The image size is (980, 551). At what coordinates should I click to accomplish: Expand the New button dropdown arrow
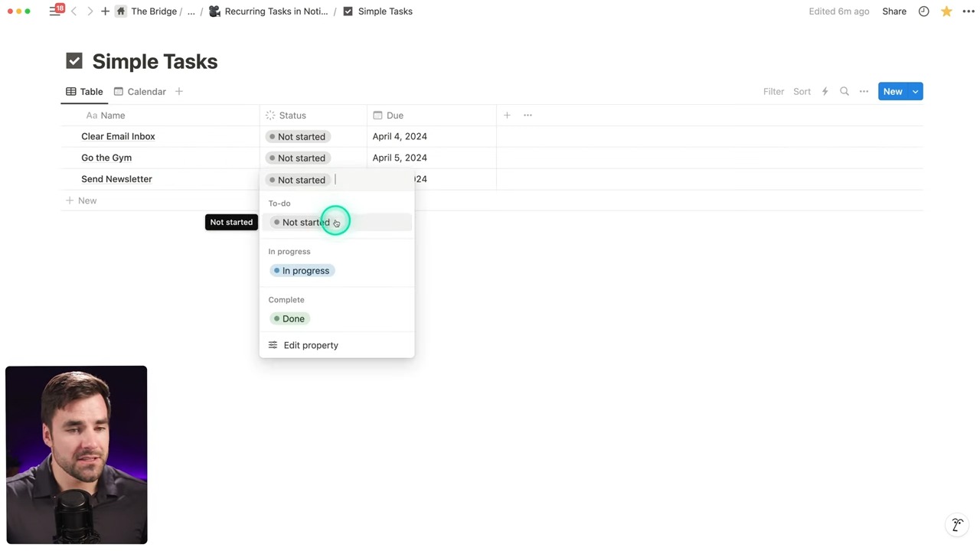(915, 92)
